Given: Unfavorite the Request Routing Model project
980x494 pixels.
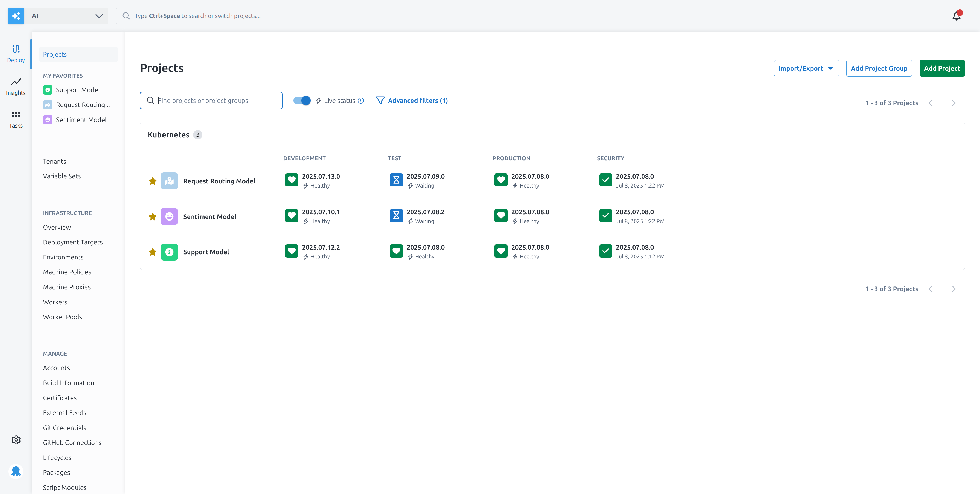Looking at the screenshot, I should [153, 181].
